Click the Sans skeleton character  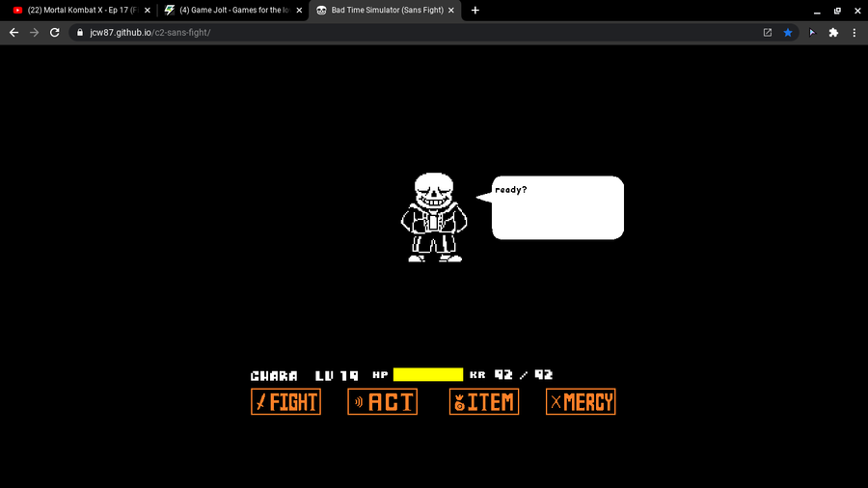[434, 217]
